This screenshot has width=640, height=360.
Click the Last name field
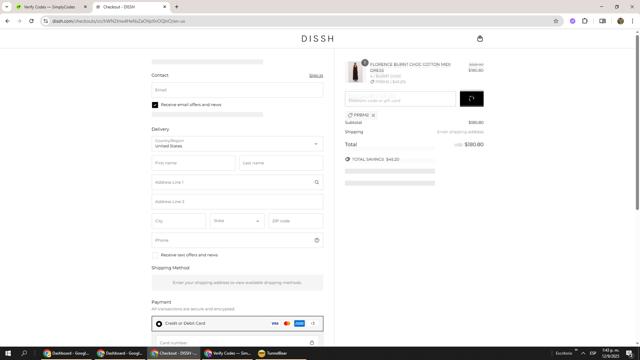281,163
